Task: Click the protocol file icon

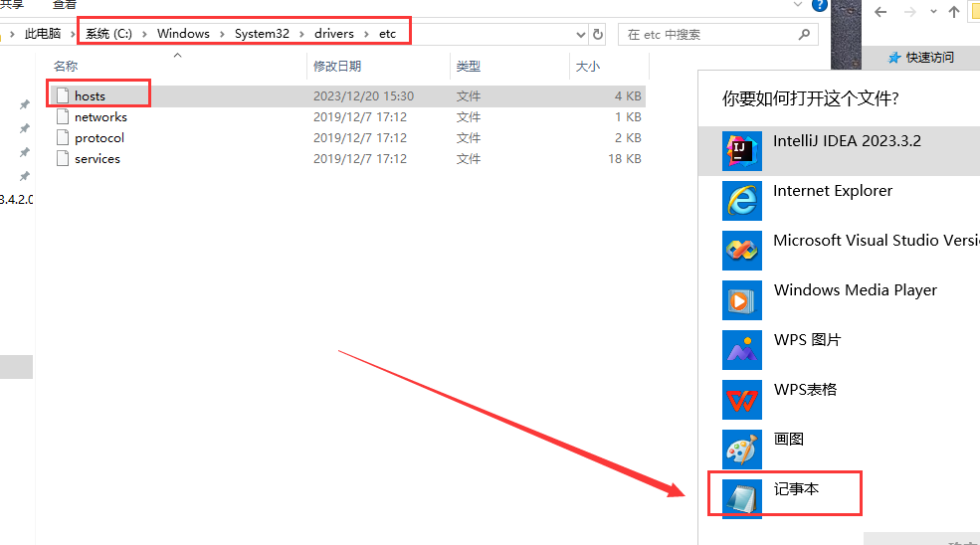Action: 63,137
